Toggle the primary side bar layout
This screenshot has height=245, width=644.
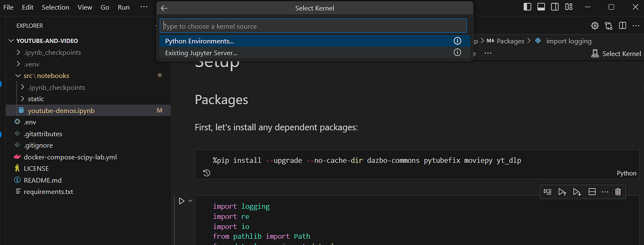tap(528, 7)
